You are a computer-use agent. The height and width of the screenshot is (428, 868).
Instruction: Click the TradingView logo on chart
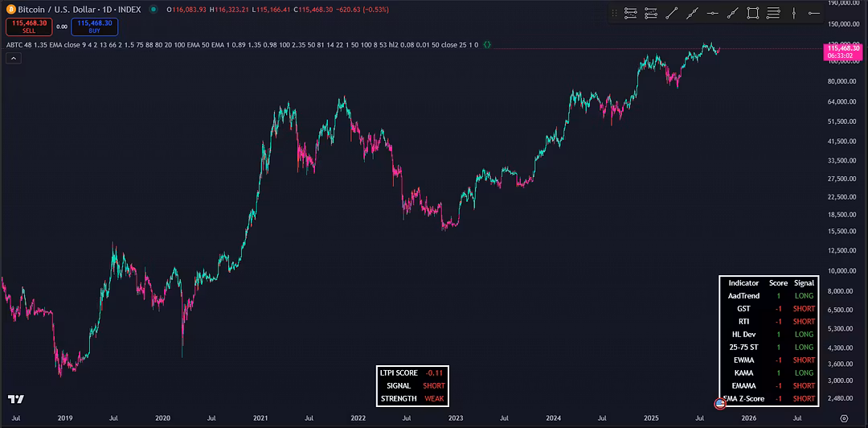tap(15, 399)
